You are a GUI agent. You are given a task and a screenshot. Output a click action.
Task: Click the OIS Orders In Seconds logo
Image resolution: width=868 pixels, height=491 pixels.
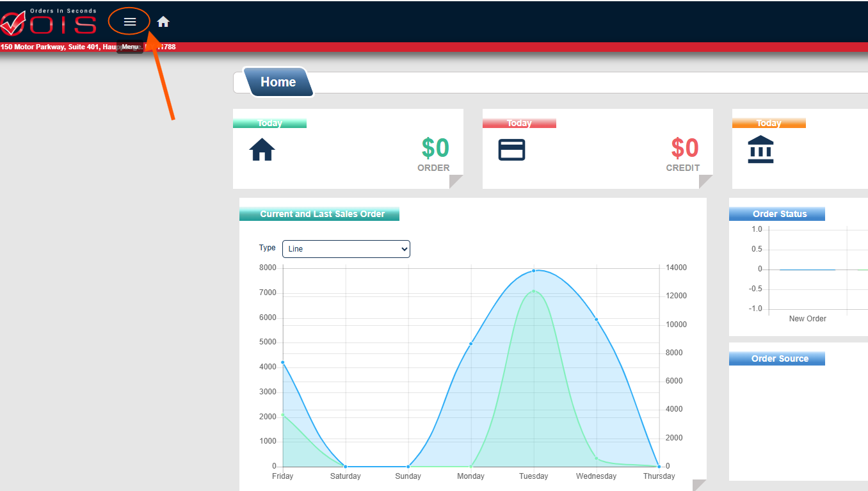(49, 22)
